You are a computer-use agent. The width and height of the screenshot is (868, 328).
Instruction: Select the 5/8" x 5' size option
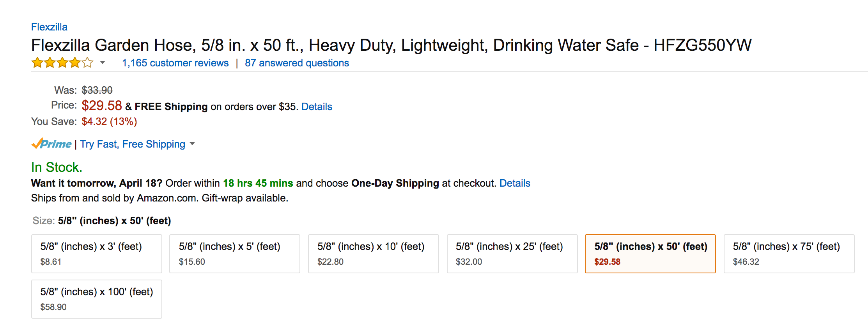pyautogui.click(x=234, y=254)
